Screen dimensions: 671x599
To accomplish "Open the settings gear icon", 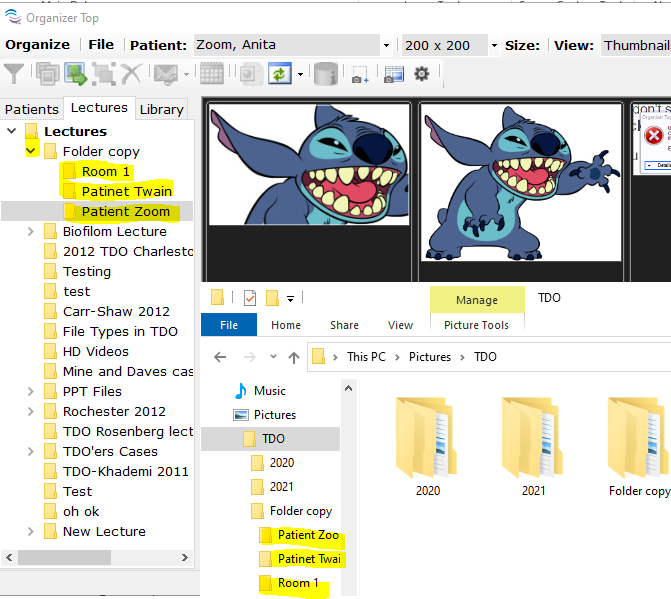I will pyautogui.click(x=422, y=74).
